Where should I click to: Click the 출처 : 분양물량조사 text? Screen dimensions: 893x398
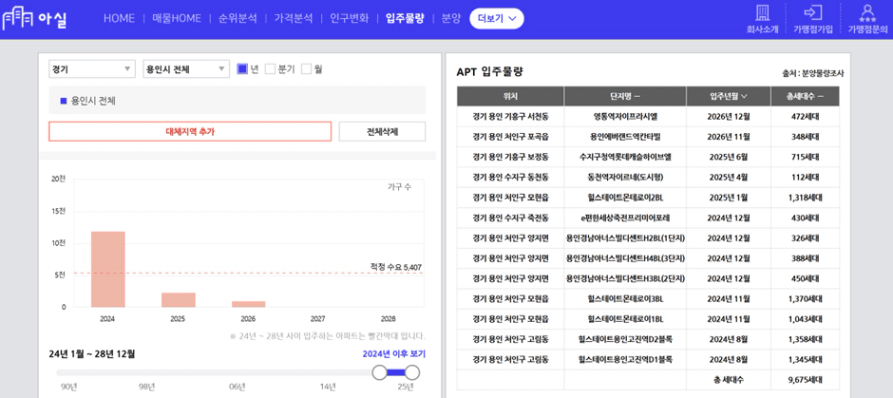(x=813, y=74)
